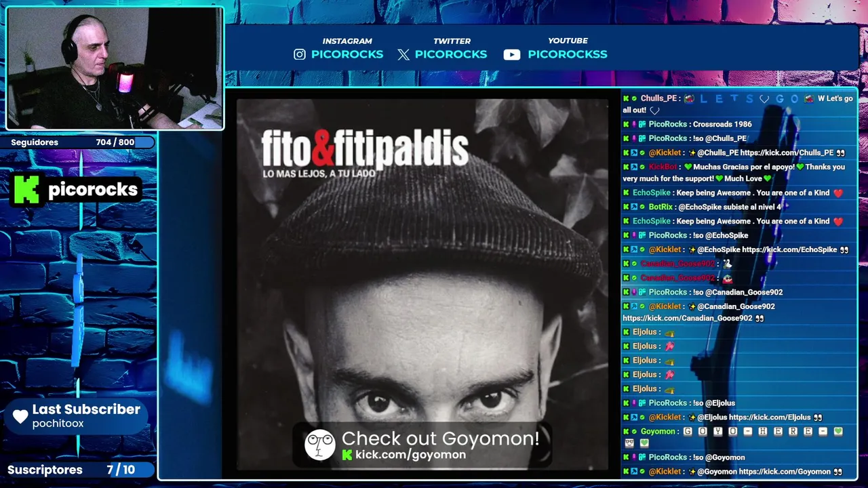Click the 'LO MAS LEJOS, A TU LADO' album subtitle
Image resolution: width=868 pixels, height=488 pixels.
click(319, 174)
